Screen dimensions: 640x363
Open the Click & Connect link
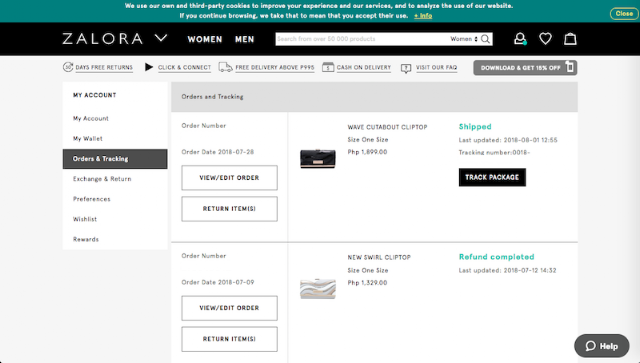(x=184, y=68)
